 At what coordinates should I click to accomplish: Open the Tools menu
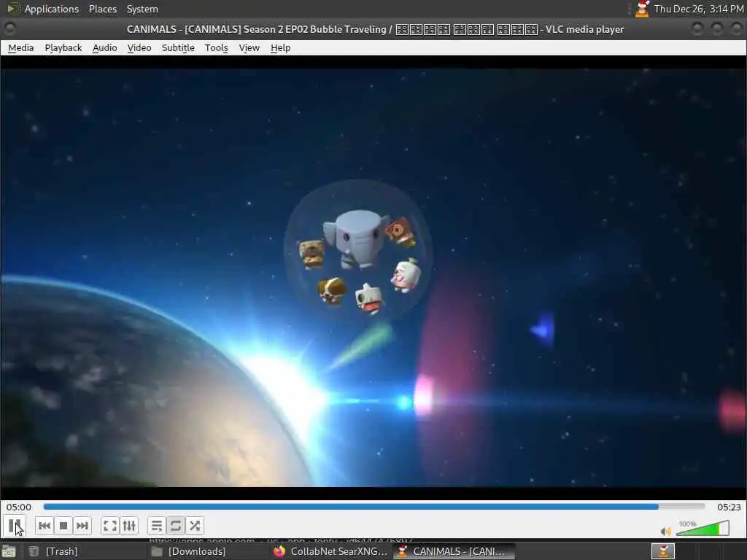tap(216, 47)
